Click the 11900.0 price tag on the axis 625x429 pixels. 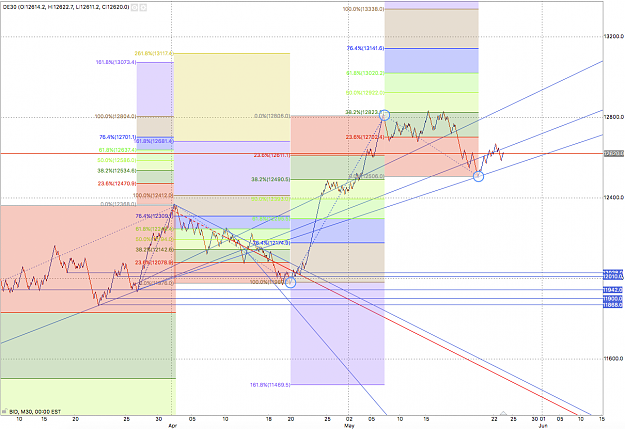coord(613,298)
